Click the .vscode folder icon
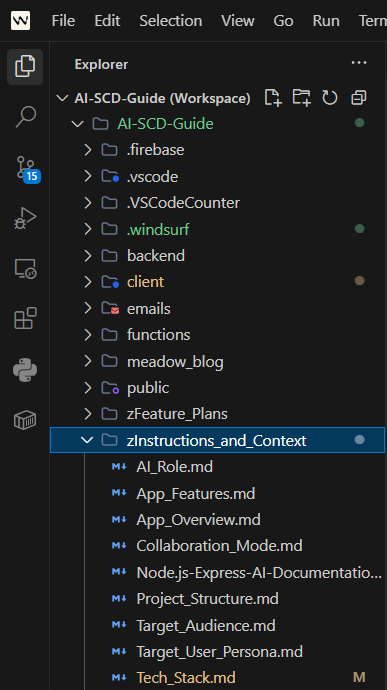Screen dimensions: 387x690 [x=110, y=176]
